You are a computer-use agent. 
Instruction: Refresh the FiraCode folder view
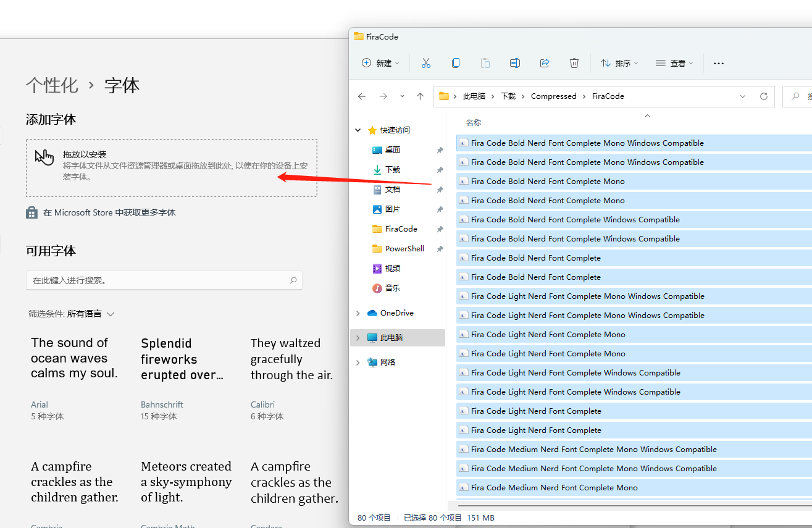764,96
